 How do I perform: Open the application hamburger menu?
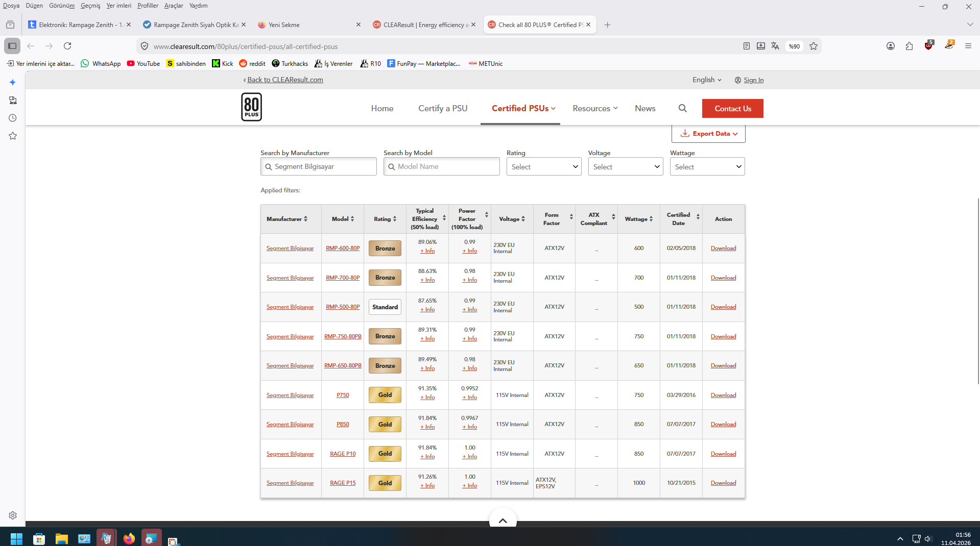968,46
